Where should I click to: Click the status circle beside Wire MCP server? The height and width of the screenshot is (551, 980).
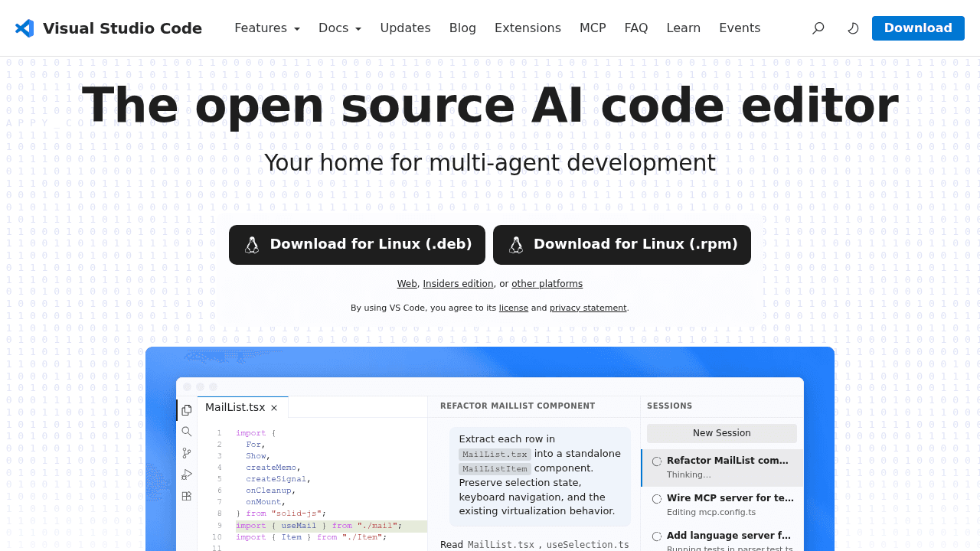(657, 499)
